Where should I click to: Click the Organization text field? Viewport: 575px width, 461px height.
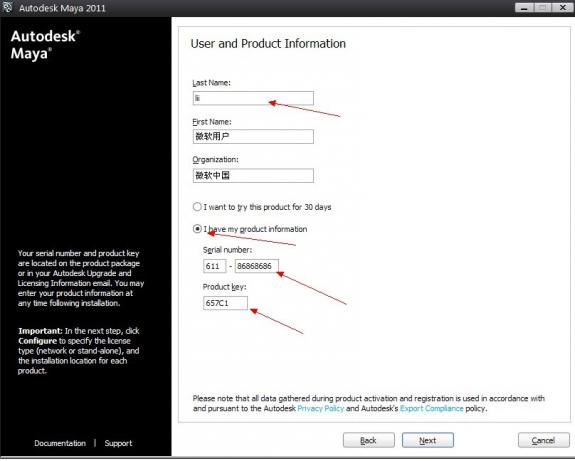[253, 175]
